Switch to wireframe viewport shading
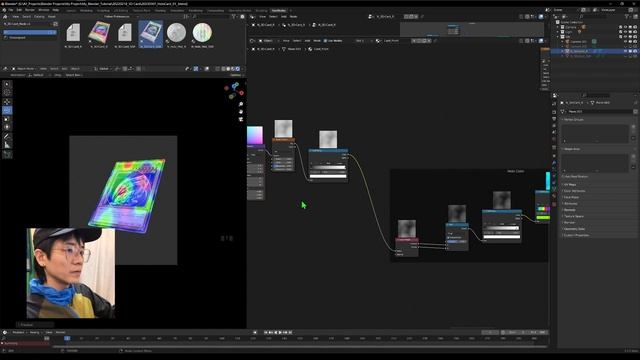The width and height of the screenshot is (640, 360). [x=223, y=69]
